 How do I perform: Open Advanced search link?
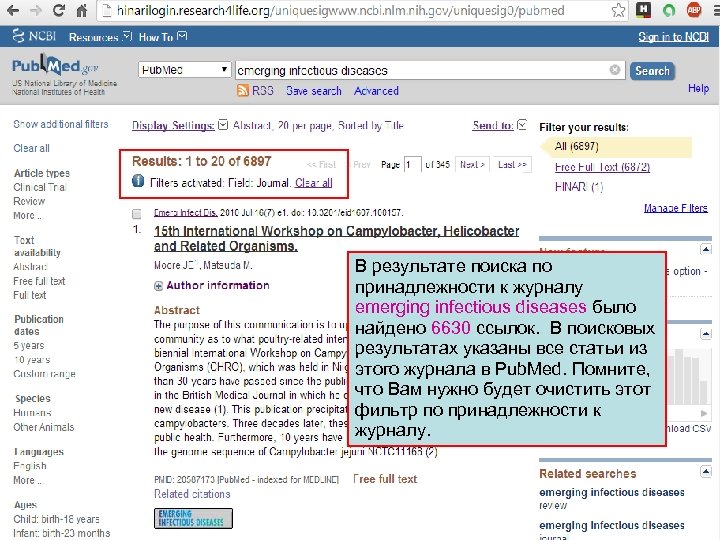[x=376, y=91]
